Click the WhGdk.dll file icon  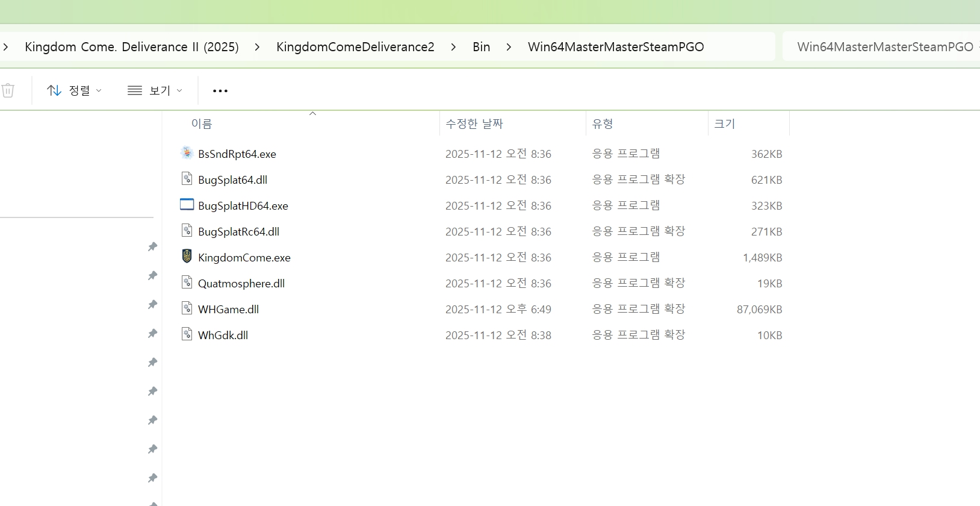187,334
